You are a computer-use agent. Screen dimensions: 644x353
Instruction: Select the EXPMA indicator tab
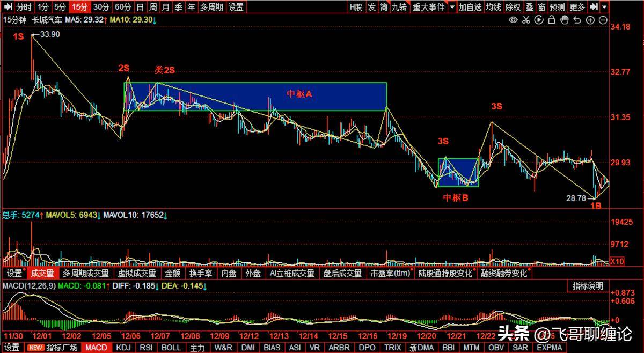click(551, 348)
